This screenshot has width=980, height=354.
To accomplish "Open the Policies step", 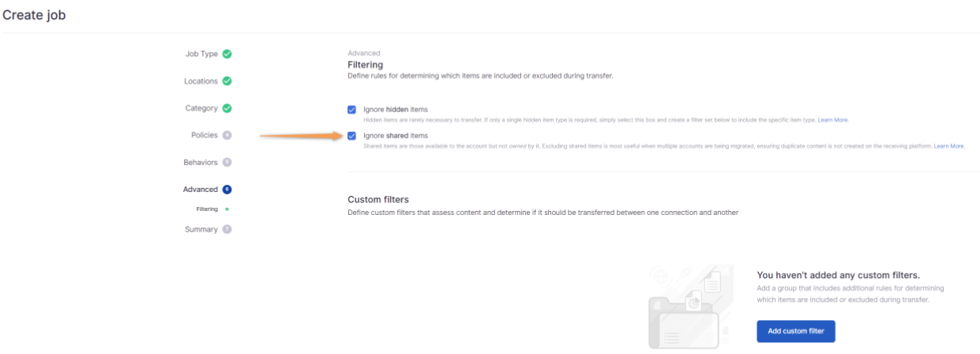I will click(x=205, y=135).
